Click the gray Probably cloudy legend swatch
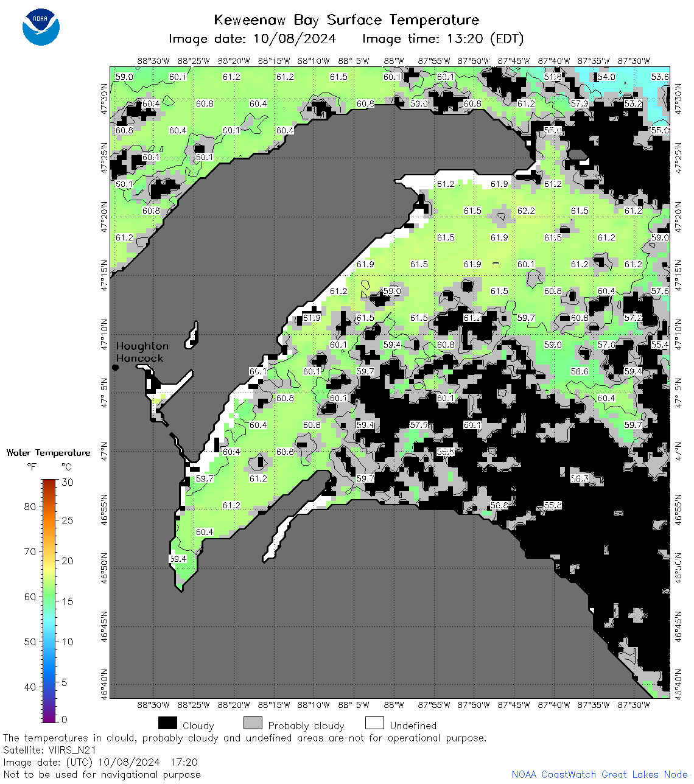The width and height of the screenshot is (694, 784). (x=253, y=723)
